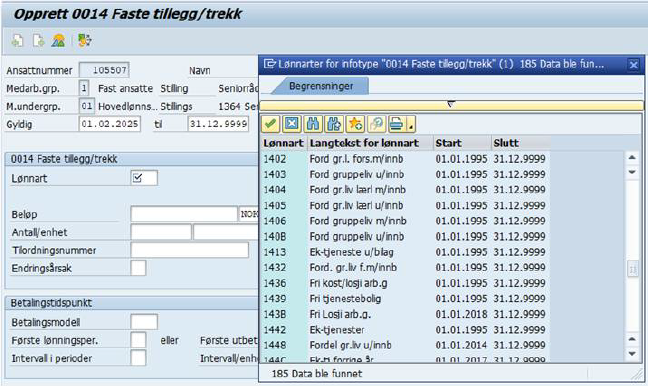Click the NOK currency field

(x=249, y=214)
